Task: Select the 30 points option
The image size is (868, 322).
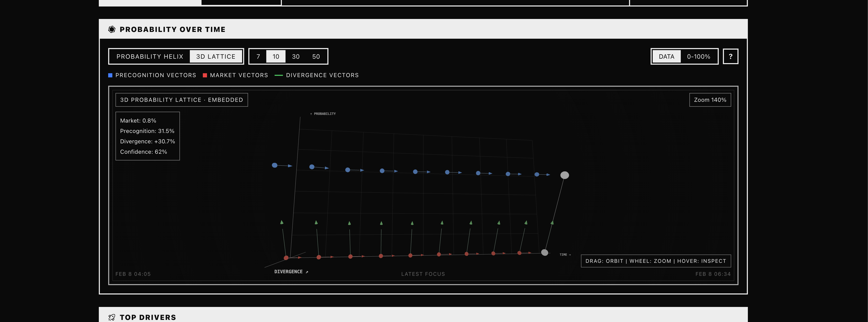Action: tap(295, 57)
